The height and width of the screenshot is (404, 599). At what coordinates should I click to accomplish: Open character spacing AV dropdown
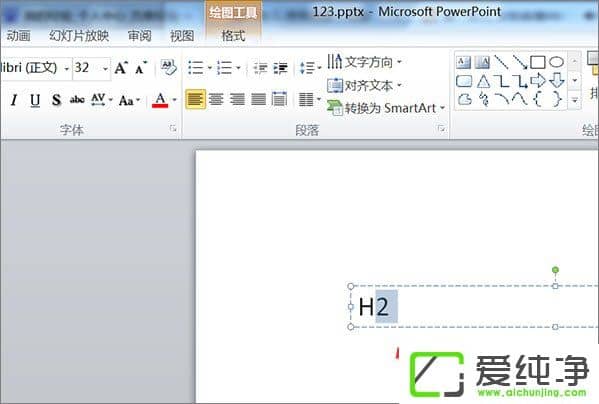102,100
